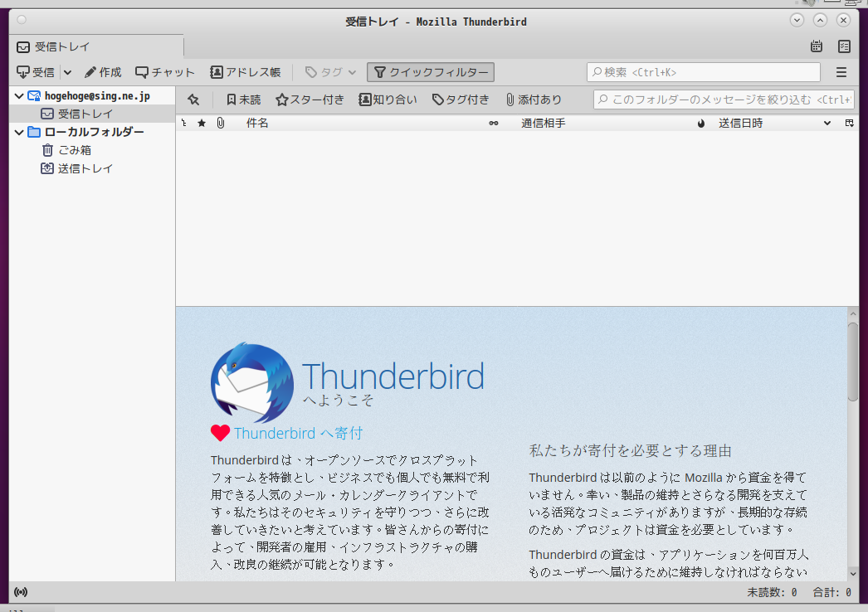
Task: Select the hogehoge@sing.ne.jp account
Action: [x=97, y=96]
